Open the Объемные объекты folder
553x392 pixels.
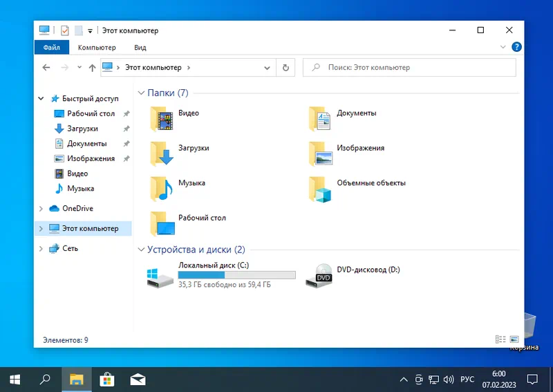tap(321, 188)
